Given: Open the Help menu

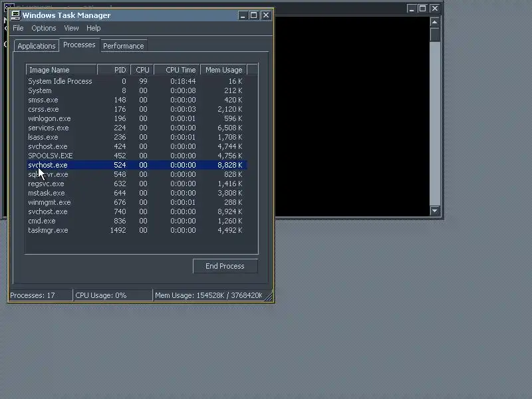Looking at the screenshot, I should (x=93, y=28).
